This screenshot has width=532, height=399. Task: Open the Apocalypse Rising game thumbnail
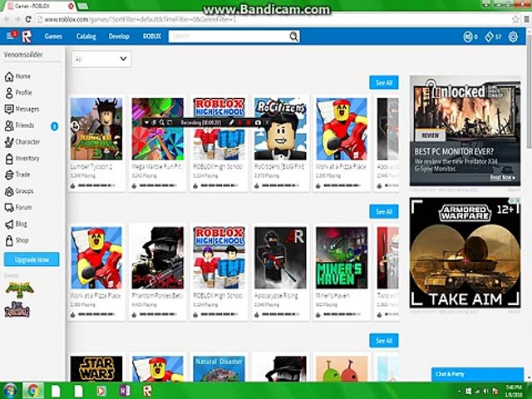[x=280, y=258]
